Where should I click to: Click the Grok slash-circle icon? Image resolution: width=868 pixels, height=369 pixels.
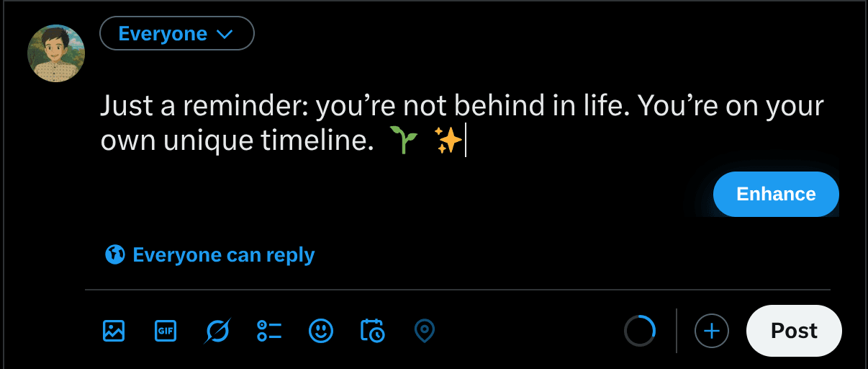point(217,331)
